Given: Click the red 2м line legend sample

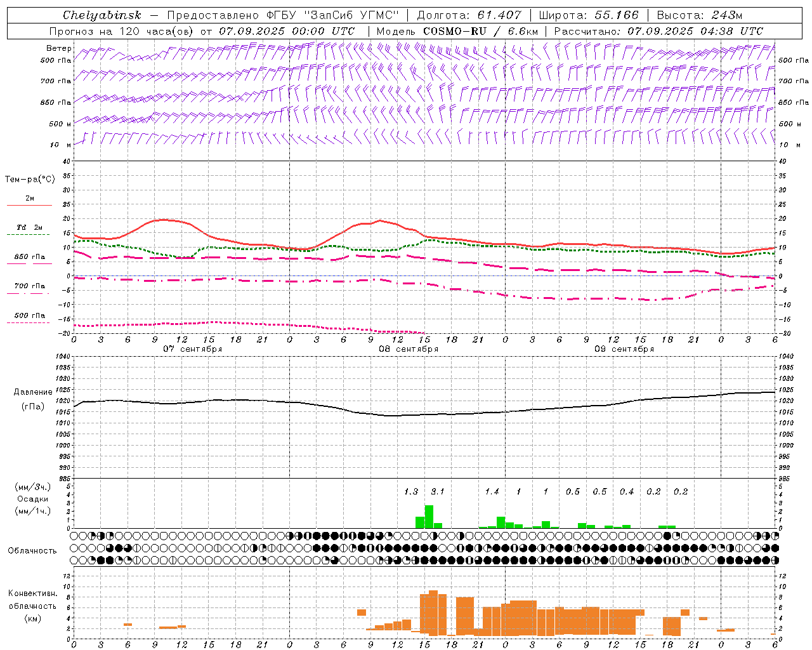Looking at the screenshot, I should point(29,205).
